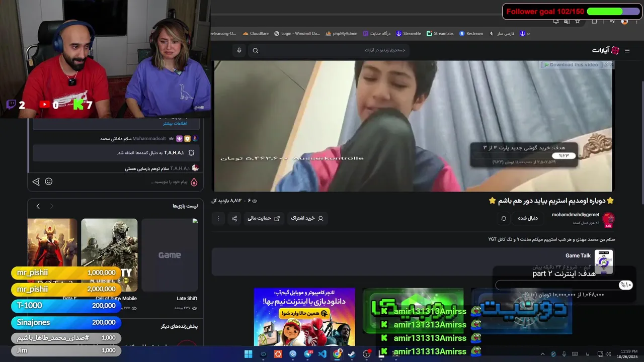Click the Aparat logo

pos(606,50)
